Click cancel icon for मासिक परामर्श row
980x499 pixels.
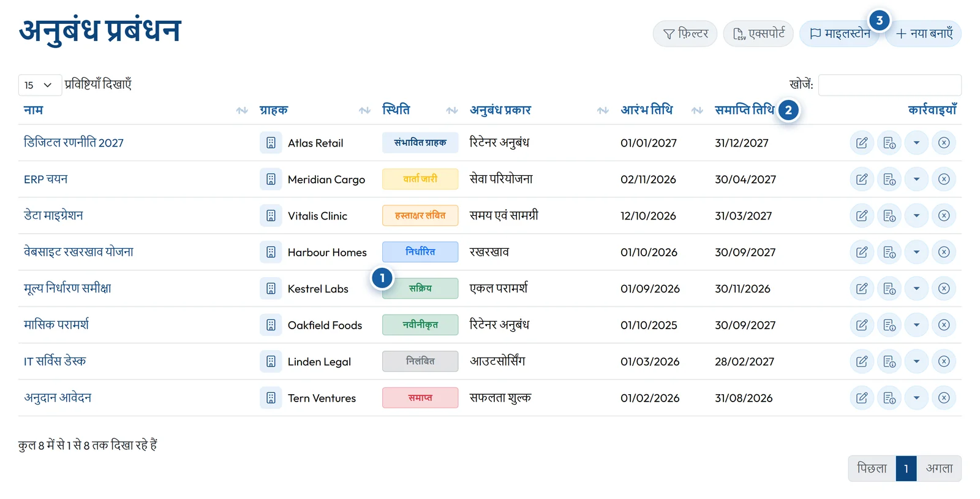(944, 325)
